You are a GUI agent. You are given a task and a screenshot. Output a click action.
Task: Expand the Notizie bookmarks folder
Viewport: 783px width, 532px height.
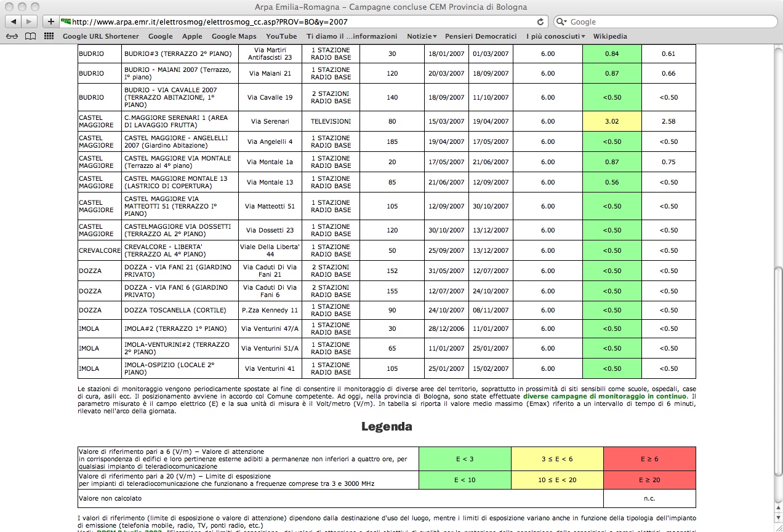coord(422,36)
